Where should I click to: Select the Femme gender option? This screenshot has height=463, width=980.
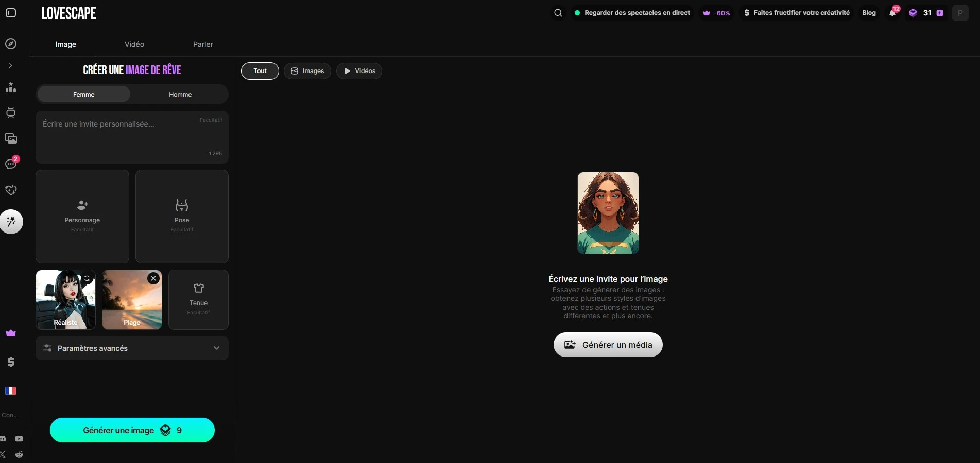(83, 95)
